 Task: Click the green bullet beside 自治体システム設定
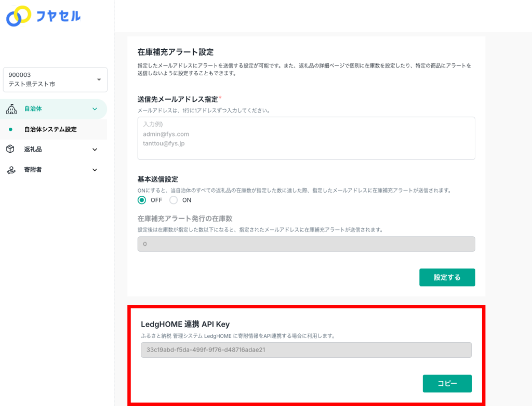click(x=11, y=129)
